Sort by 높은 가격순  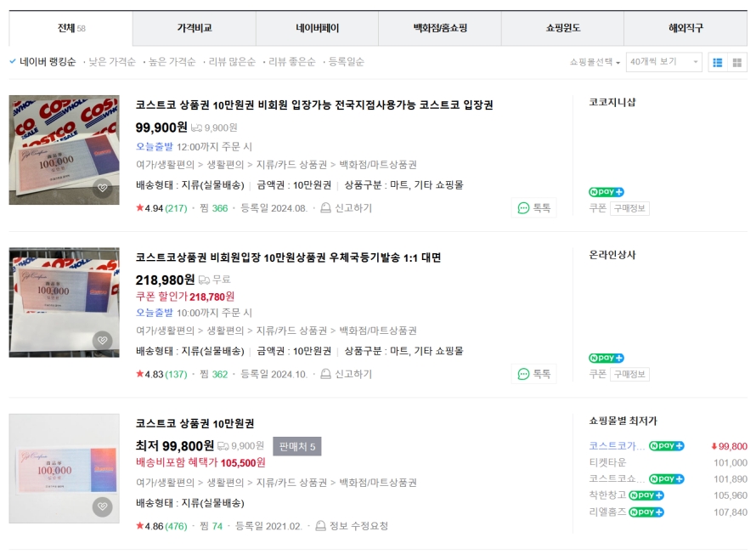point(172,62)
